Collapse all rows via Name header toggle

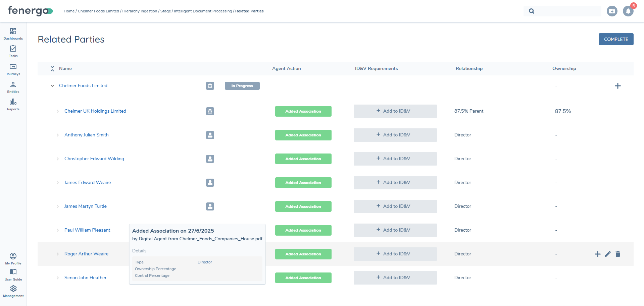52,69
